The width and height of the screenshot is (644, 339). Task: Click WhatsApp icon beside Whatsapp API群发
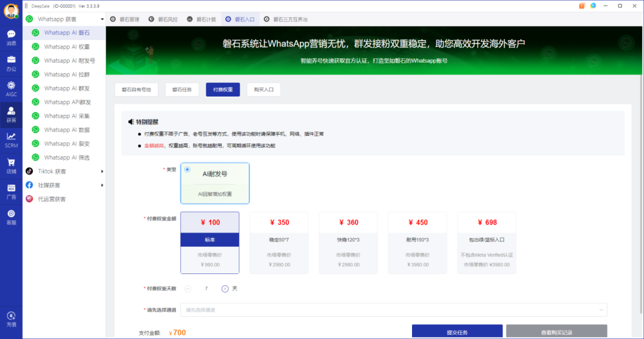(36, 102)
